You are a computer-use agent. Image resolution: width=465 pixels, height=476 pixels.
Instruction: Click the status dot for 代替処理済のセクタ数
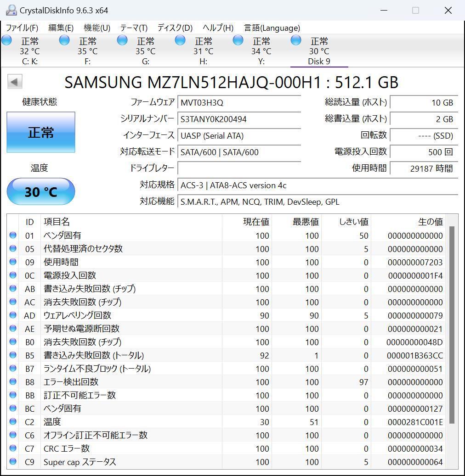[13, 248]
